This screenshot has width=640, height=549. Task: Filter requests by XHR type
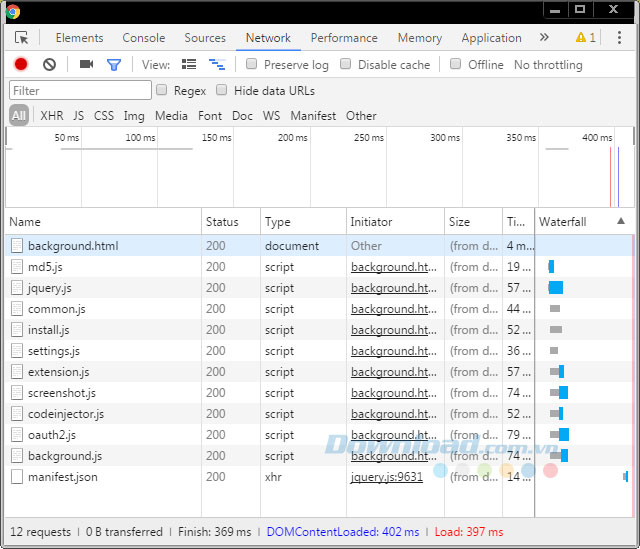[51, 116]
